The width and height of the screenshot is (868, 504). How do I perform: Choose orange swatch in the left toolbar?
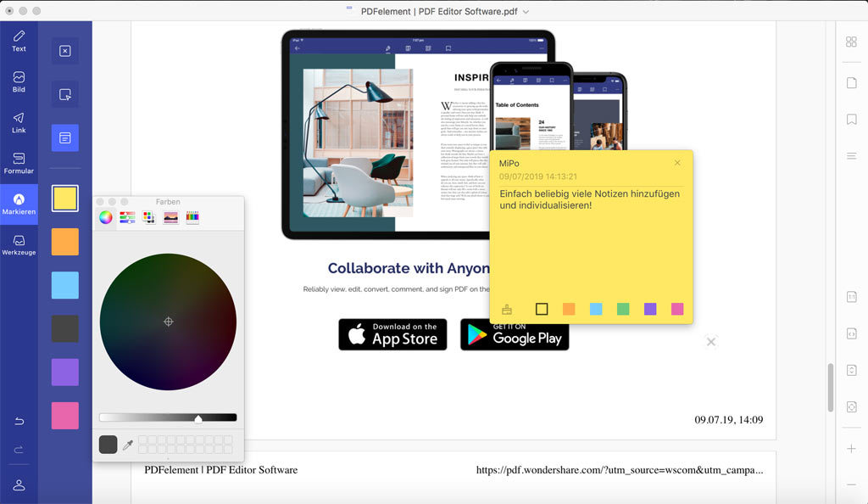[64, 242]
